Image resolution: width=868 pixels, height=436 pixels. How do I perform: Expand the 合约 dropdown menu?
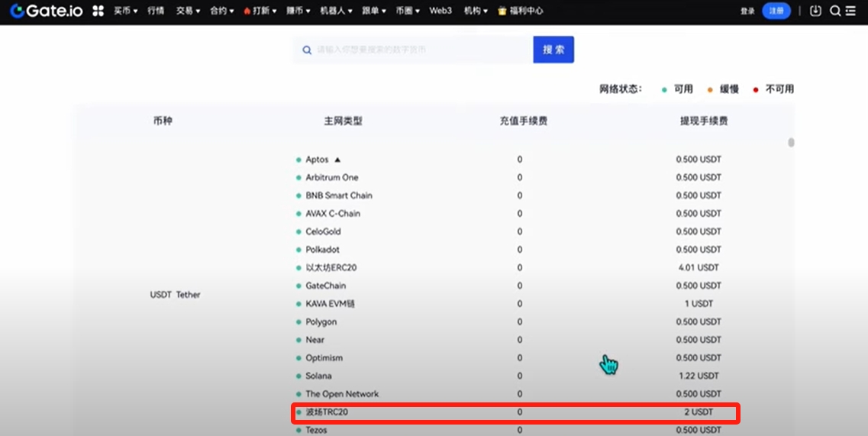pos(222,11)
